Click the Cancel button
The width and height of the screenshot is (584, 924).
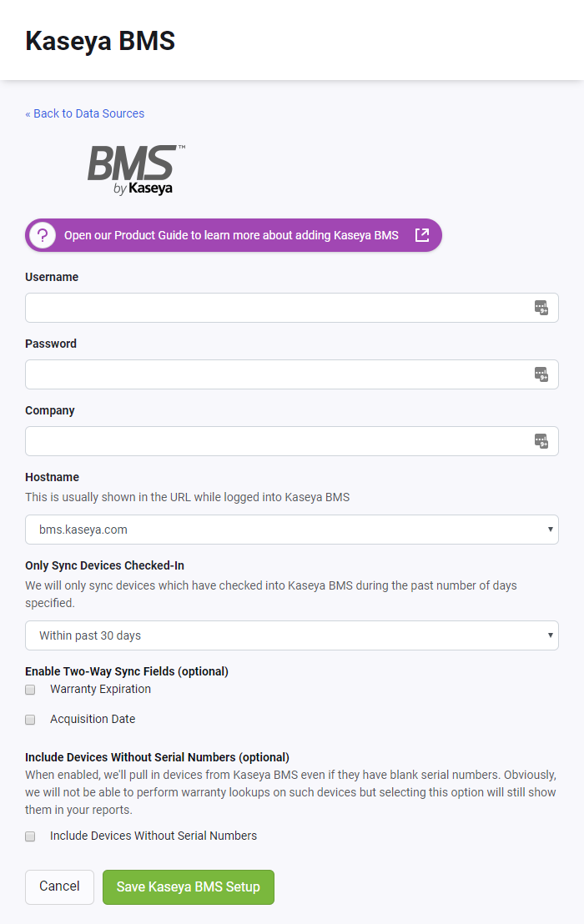click(59, 887)
